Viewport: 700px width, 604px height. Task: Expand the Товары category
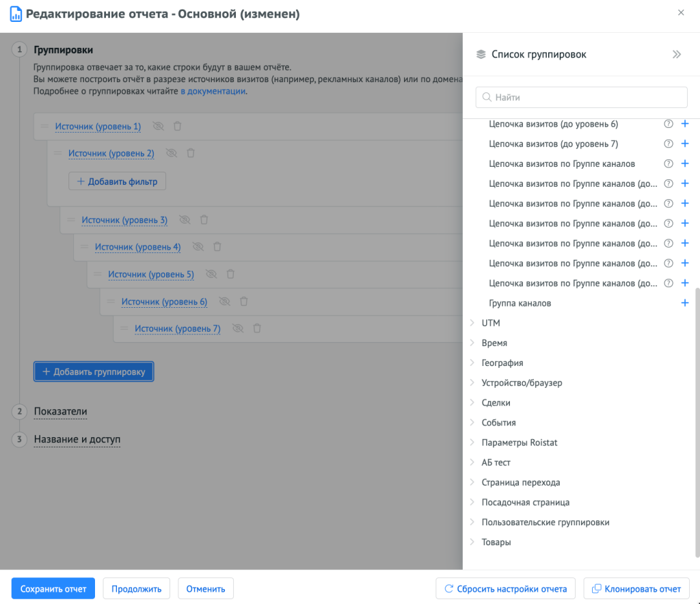coord(472,542)
